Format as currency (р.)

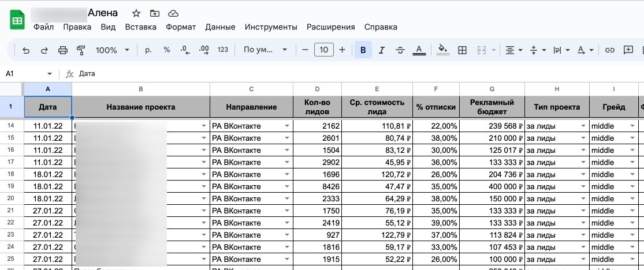(x=148, y=50)
